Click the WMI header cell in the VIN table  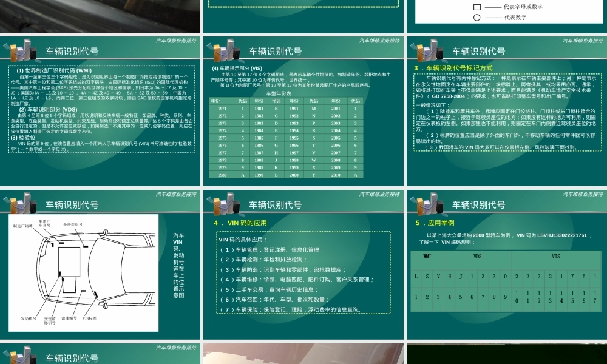pyautogui.click(x=427, y=260)
